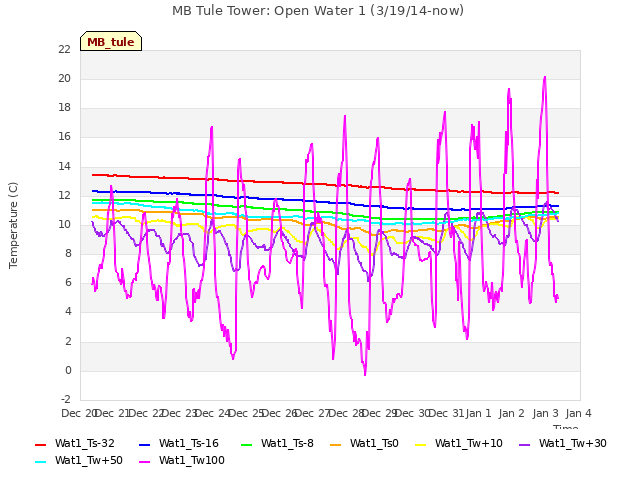
Task: Click the magenta peak on Dec 23 near 17
Action: tap(211, 128)
